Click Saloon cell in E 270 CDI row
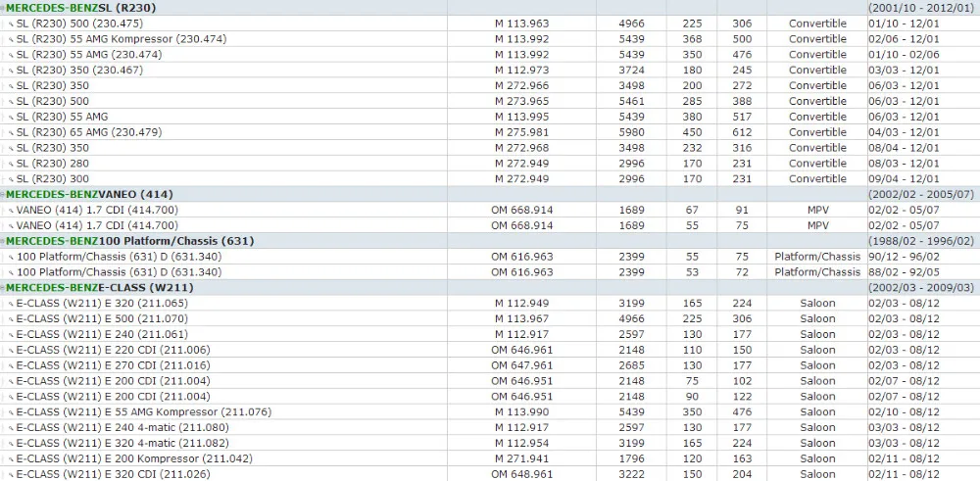Image resolution: width=980 pixels, height=481 pixels. click(817, 365)
